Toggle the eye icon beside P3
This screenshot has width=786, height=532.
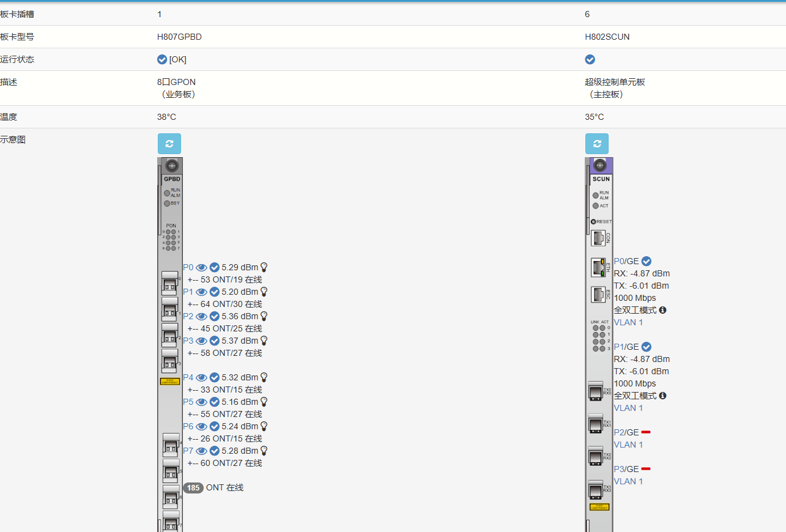pyautogui.click(x=201, y=341)
